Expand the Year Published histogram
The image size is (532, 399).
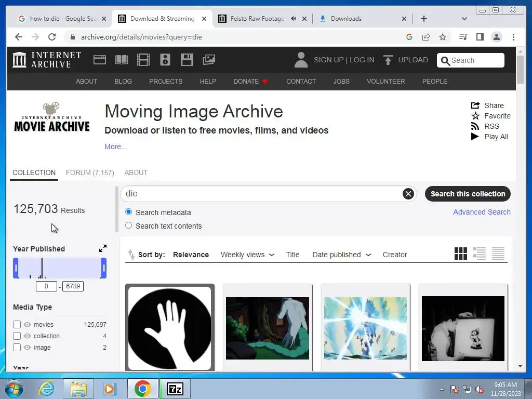[103, 248]
